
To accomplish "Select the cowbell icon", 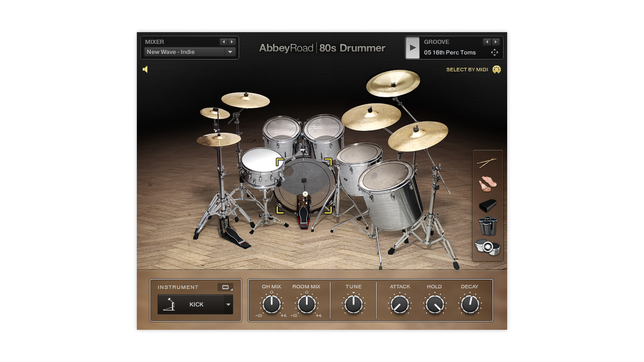I will [487, 205].
